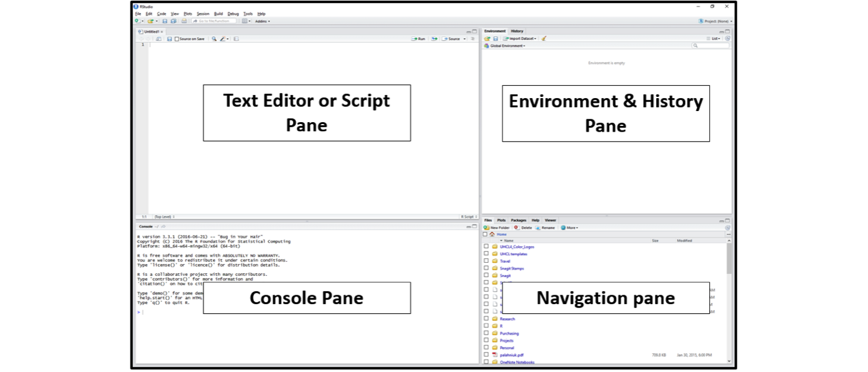Open the Import Dataset dropdown

click(521, 39)
